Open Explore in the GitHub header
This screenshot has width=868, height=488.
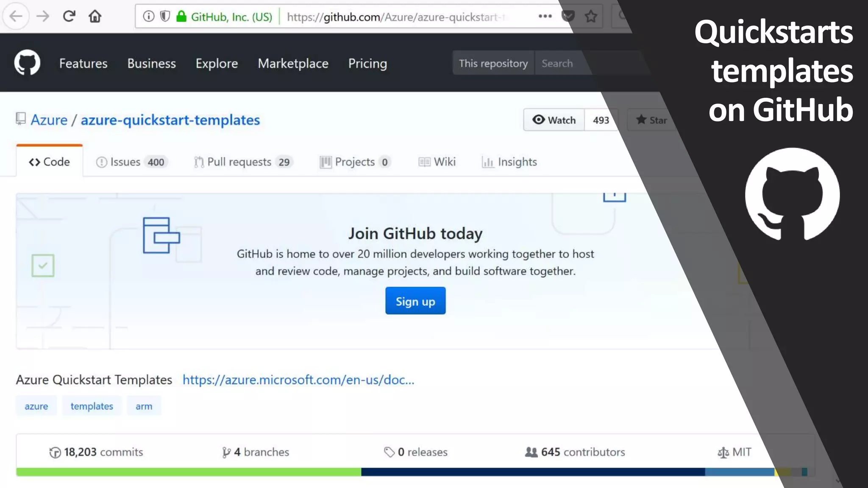tap(217, 64)
